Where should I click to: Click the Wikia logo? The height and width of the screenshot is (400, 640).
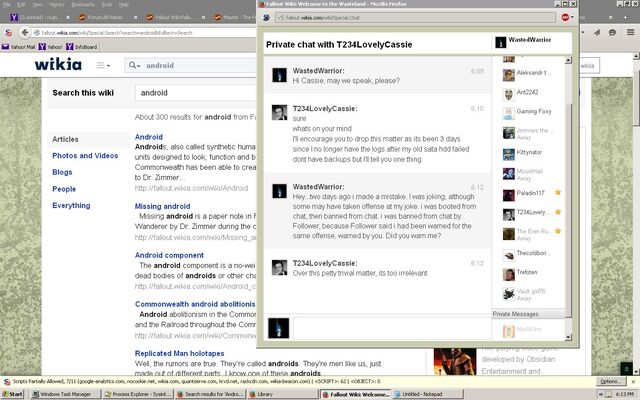coord(58,64)
